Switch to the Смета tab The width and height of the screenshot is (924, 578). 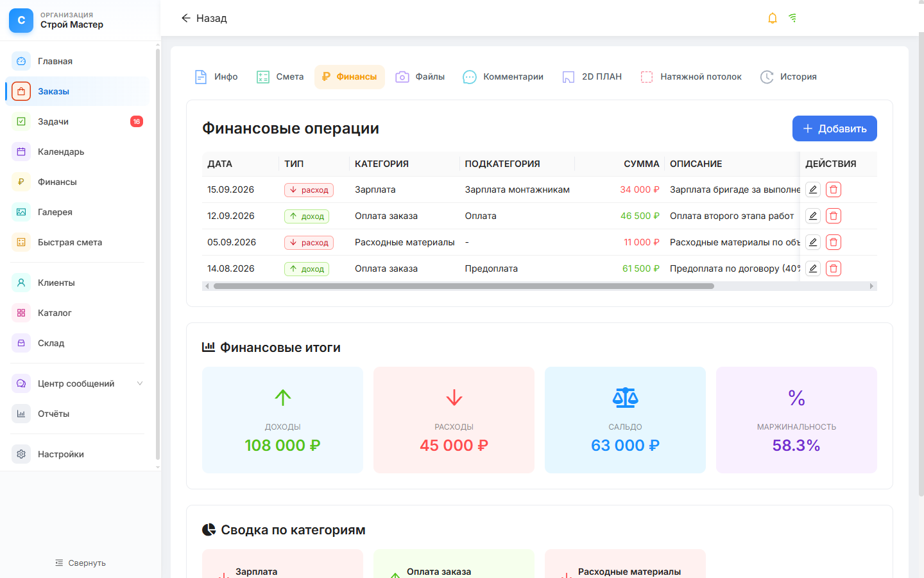pos(280,76)
